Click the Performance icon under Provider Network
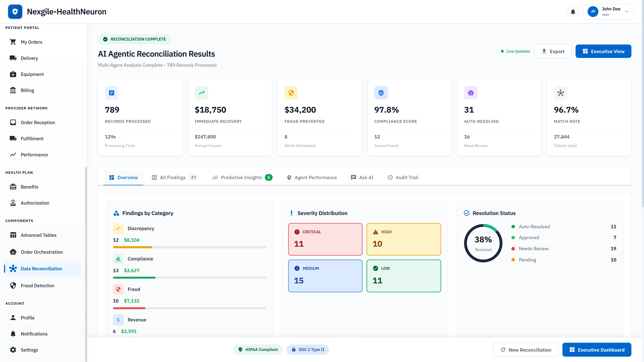Viewport: 644px width, 362px height. [x=13, y=155]
